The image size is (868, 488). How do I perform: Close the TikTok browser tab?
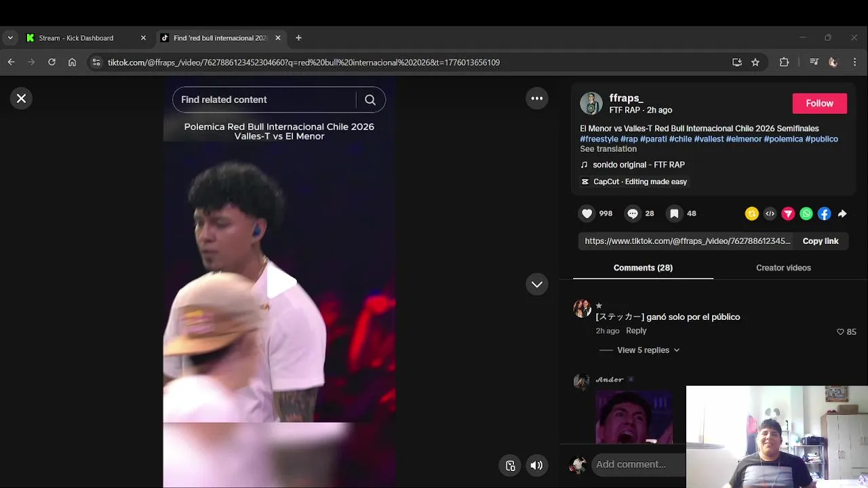point(277,38)
